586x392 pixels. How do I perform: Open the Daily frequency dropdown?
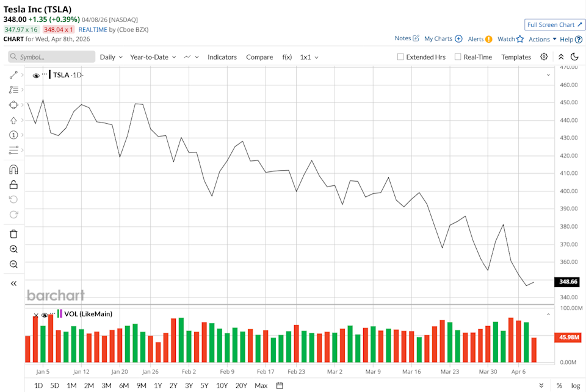111,57
